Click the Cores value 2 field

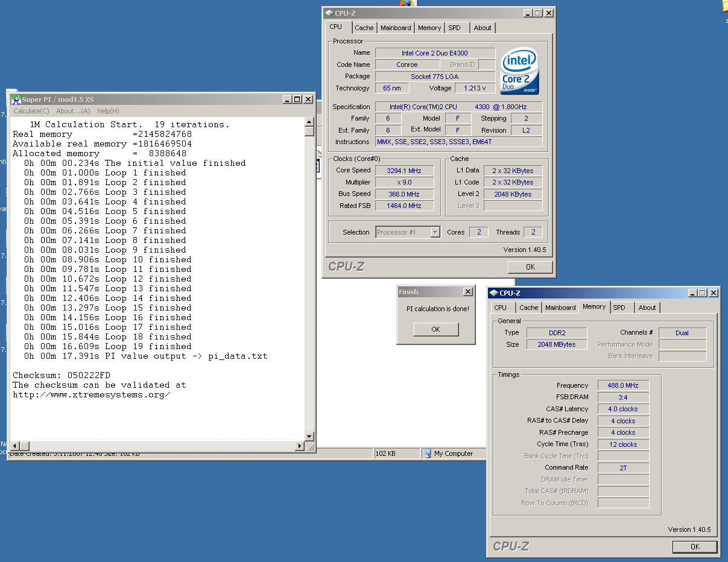click(x=479, y=232)
